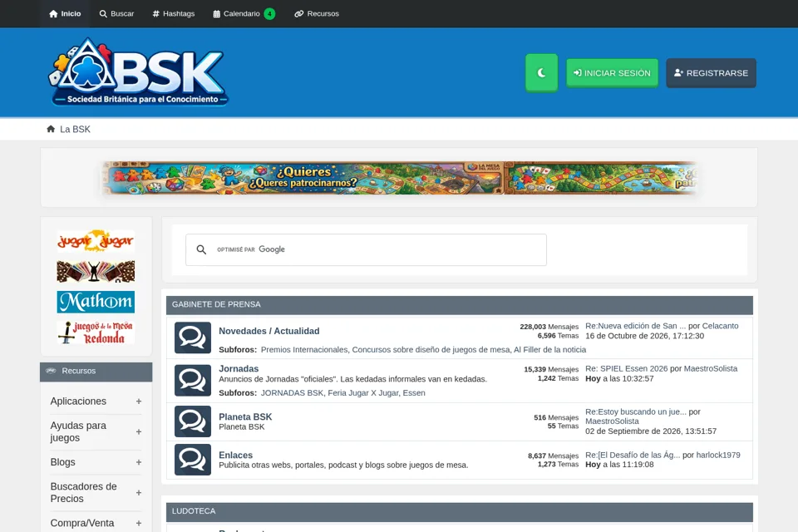The image size is (798, 532).
Task: Click the Recursos sidebar header
Action: click(96, 371)
